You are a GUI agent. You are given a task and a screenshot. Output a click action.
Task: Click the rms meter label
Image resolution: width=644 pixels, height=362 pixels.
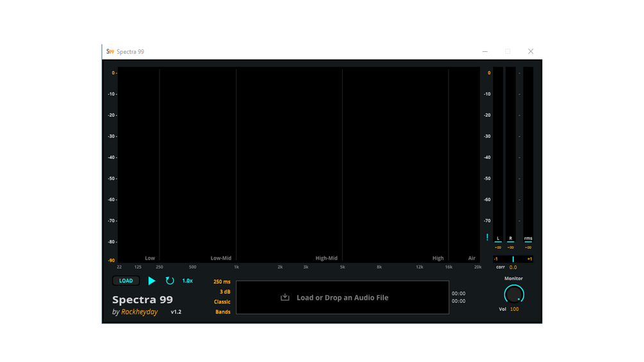528,238
